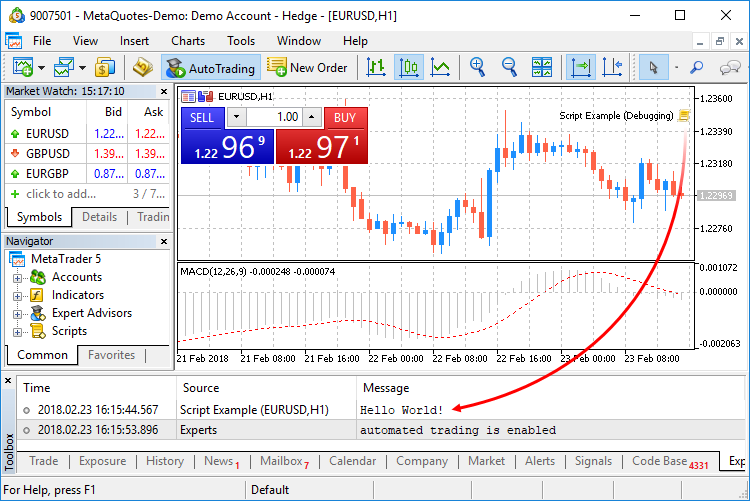Switch chart to bar chart mode

pyautogui.click(x=376, y=67)
